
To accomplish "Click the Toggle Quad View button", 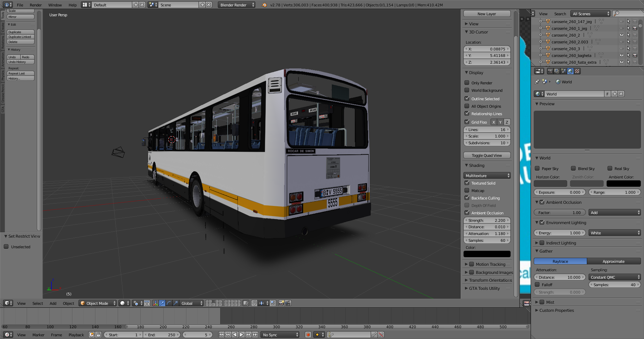I will [x=487, y=155].
